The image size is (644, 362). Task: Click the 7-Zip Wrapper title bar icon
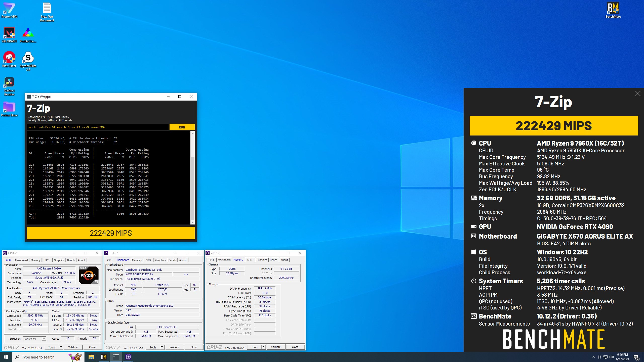[29, 97]
